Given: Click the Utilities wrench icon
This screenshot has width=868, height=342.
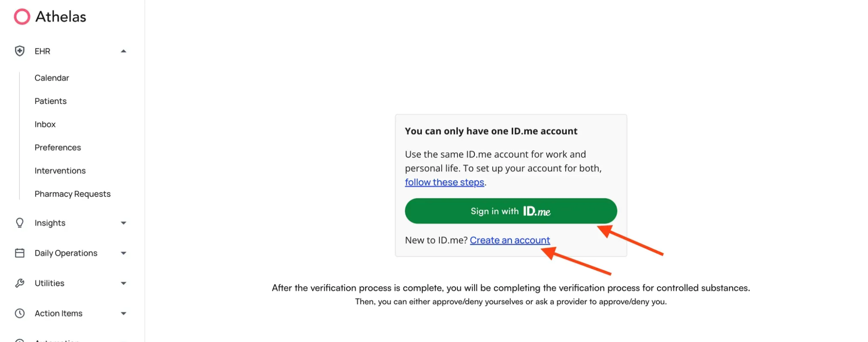Looking at the screenshot, I should (19, 283).
